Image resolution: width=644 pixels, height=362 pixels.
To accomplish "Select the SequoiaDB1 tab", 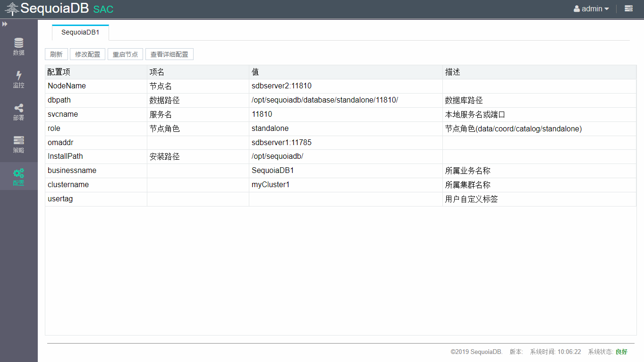I will [x=80, y=33].
